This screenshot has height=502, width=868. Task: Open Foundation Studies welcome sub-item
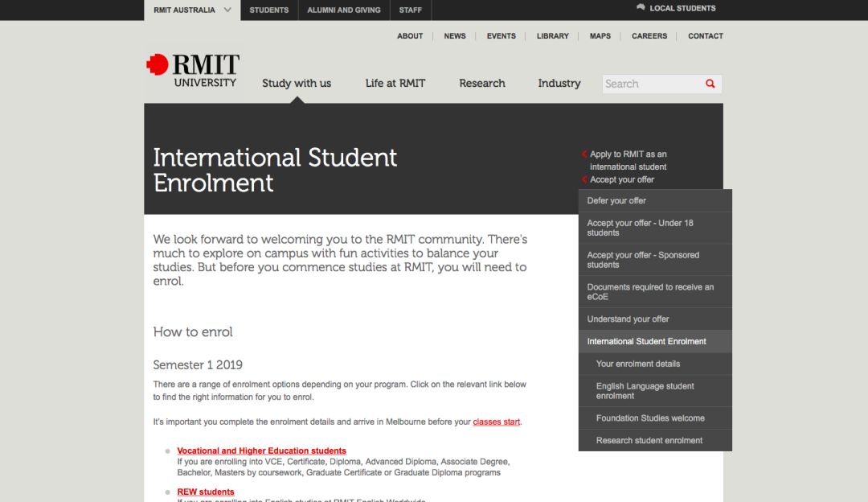pyautogui.click(x=655, y=418)
